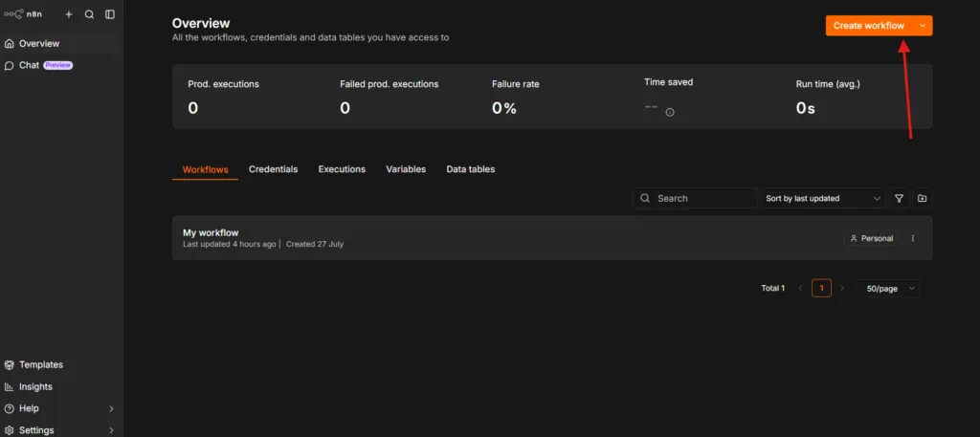Go to next page arrow
Image resolution: width=980 pixels, height=437 pixels.
point(842,289)
